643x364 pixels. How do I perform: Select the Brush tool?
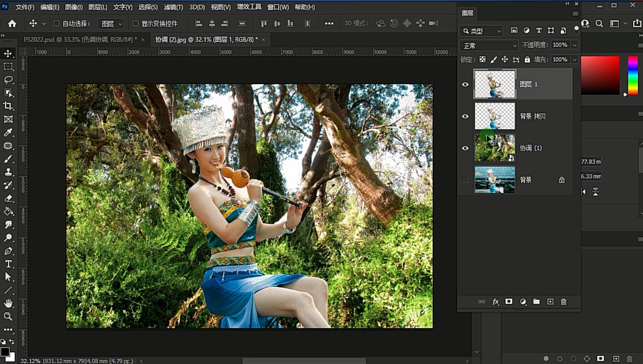coord(8,159)
